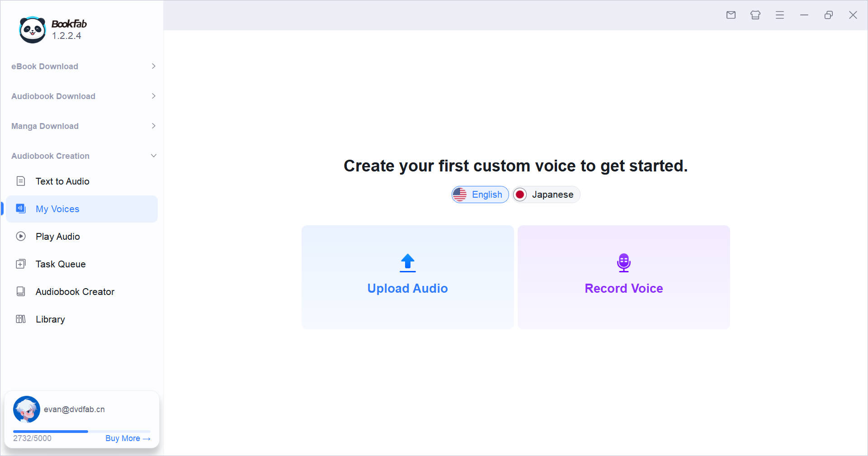
Task: Open the hamburger menu in title bar
Action: click(780, 15)
